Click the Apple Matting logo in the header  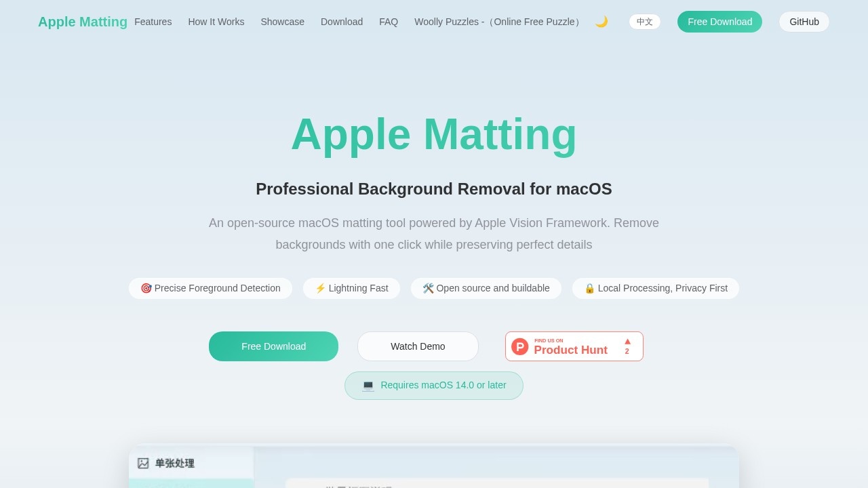pyautogui.click(x=83, y=22)
